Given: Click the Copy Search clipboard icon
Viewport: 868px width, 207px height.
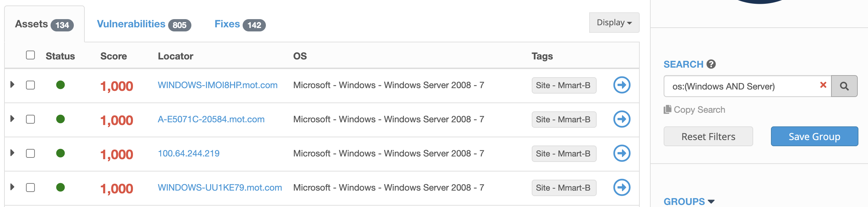Looking at the screenshot, I should coord(667,109).
